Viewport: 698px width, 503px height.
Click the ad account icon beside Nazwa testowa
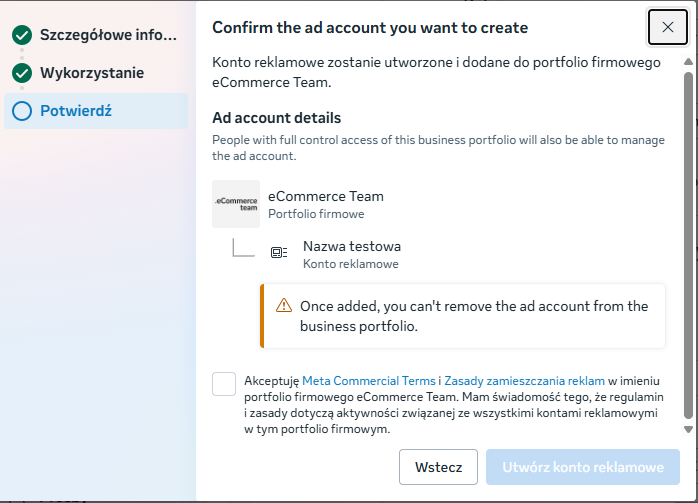coord(279,254)
